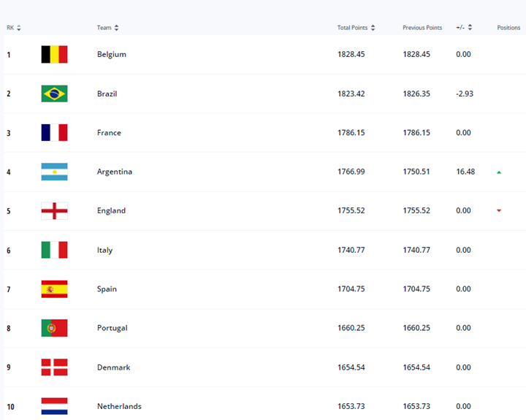Click the Denmark flag icon
The width and height of the screenshot is (526, 420).
[54, 367]
